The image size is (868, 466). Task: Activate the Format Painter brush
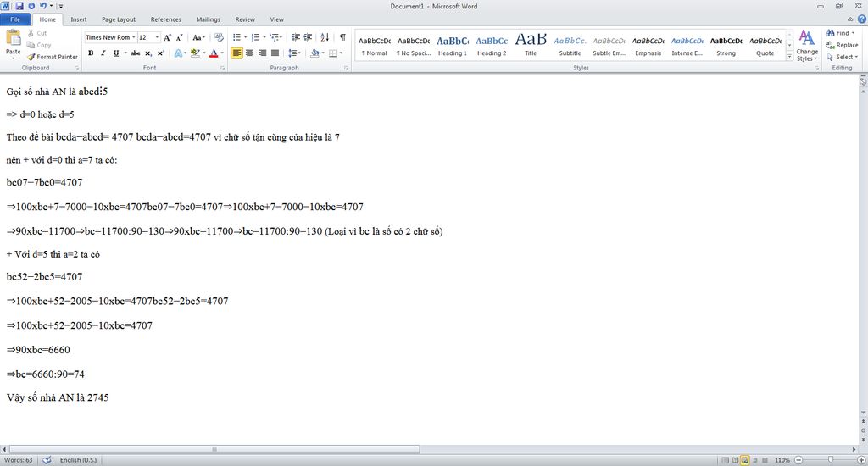[53, 57]
